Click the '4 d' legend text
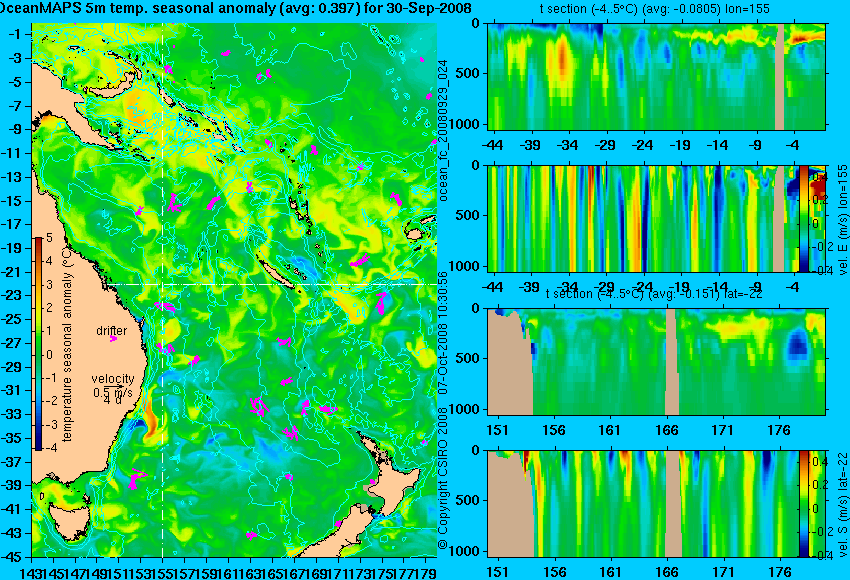850x580 pixels. [112, 400]
